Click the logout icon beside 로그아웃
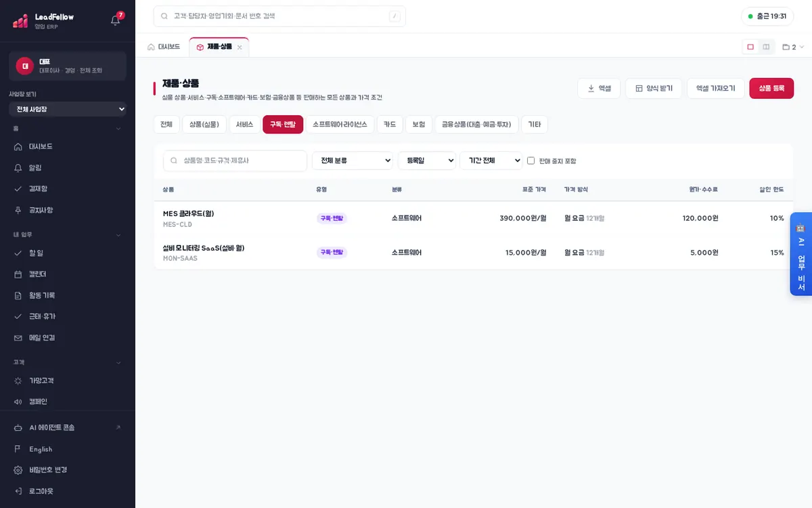Viewport: 812px width, 508px height. [x=18, y=491]
